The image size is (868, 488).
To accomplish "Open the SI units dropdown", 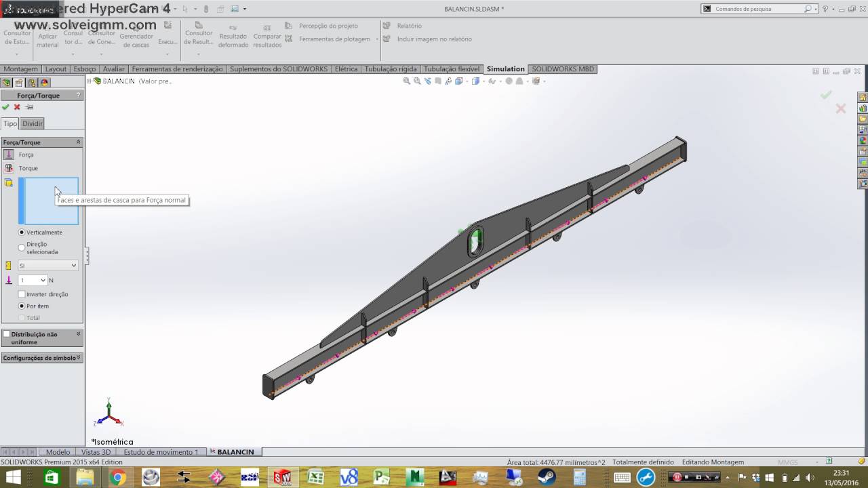I will coord(48,266).
